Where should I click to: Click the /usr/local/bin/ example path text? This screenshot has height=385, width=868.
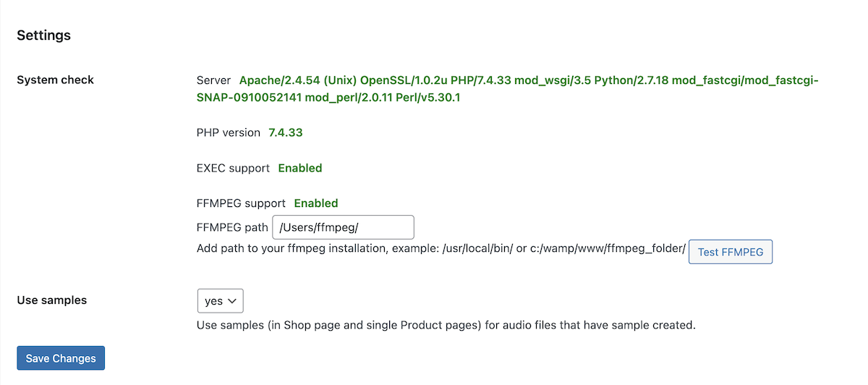click(477, 249)
